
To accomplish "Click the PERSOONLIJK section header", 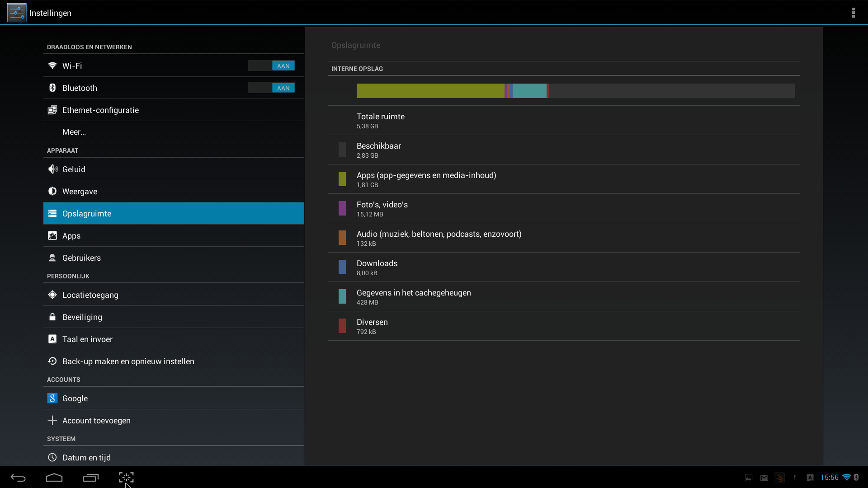I will [x=68, y=276].
